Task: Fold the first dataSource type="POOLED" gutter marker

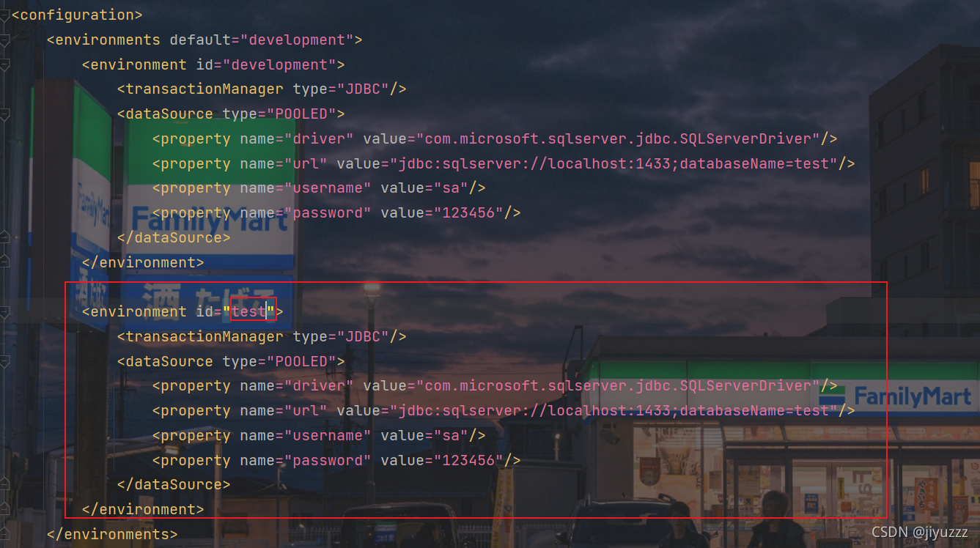Action: [4, 114]
